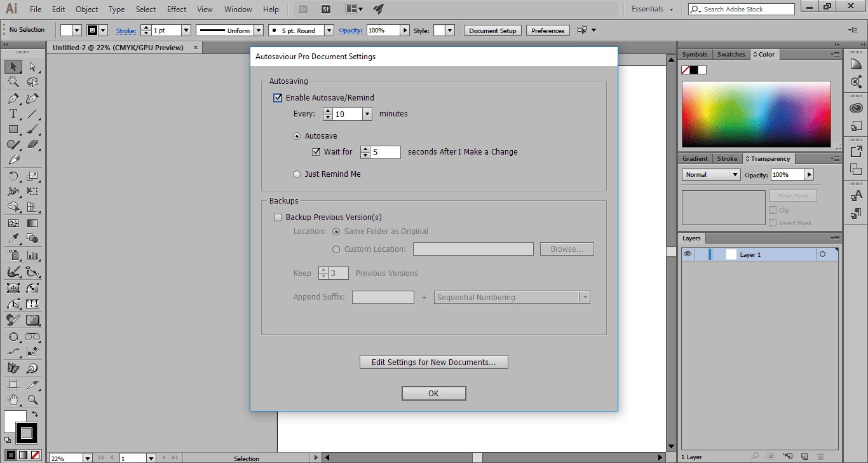Close the Untitled-2 document tab
Viewport: 868px width, 463px height.
pos(196,47)
